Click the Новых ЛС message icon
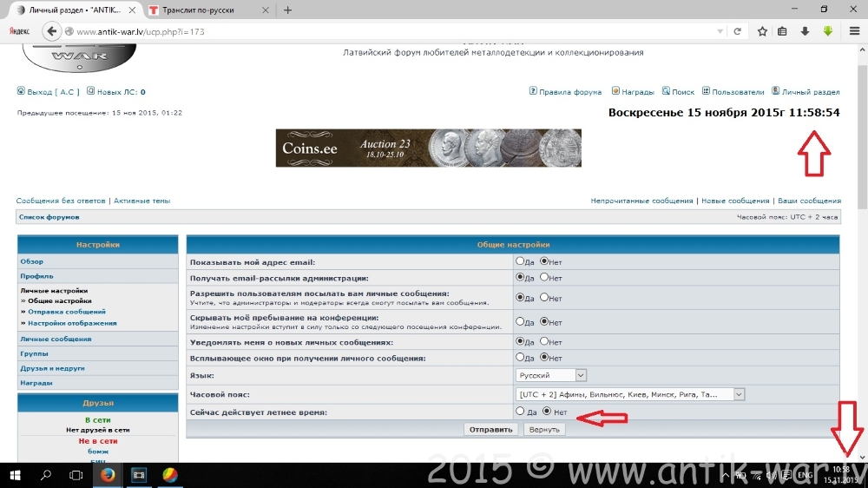Image resolution: width=868 pixels, height=488 pixels. [91, 91]
